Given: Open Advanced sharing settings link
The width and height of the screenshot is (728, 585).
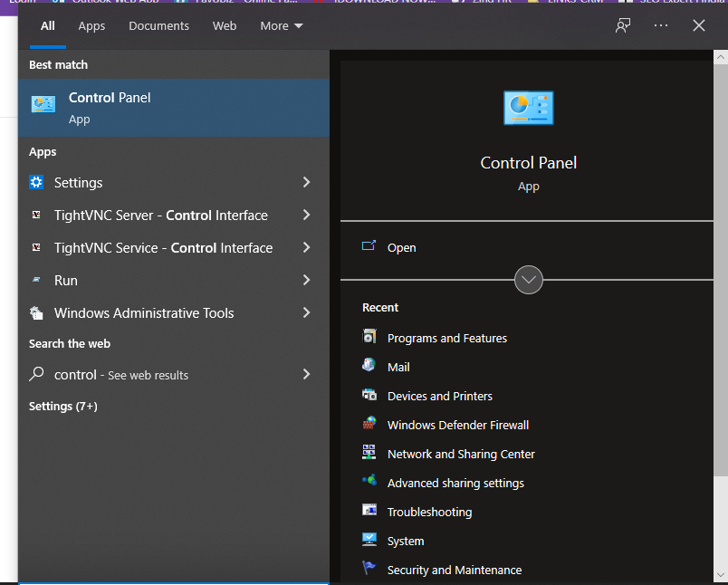Looking at the screenshot, I should (x=455, y=483).
